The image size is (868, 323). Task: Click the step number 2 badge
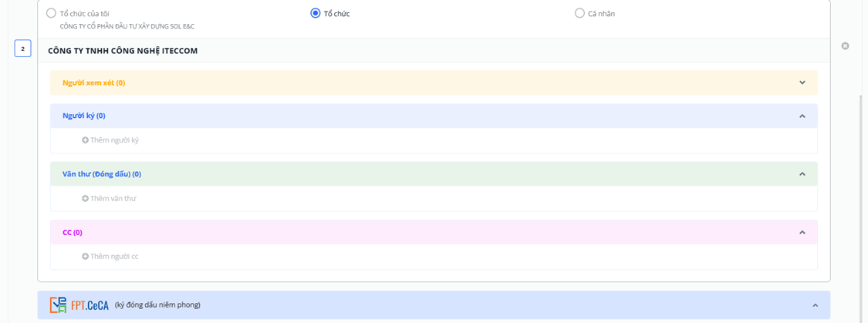click(23, 49)
